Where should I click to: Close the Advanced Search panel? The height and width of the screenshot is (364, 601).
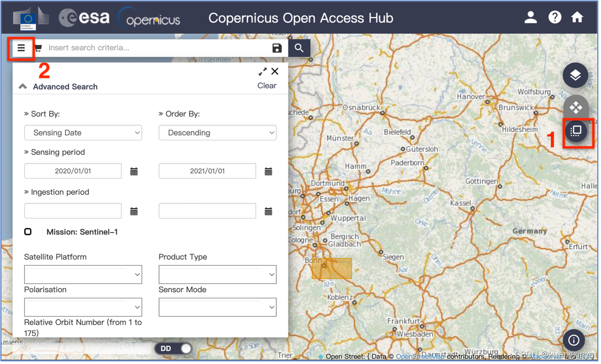tap(275, 71)
